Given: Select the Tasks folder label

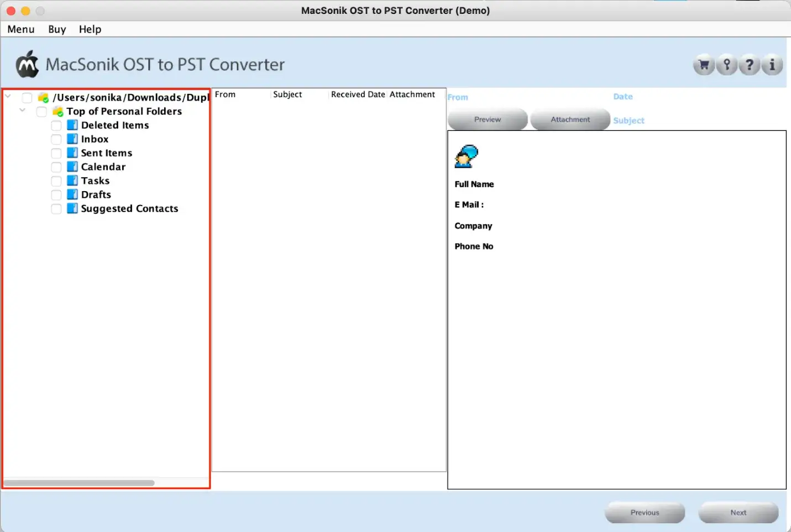Looking at the screenshot, I should coord(95,181).
